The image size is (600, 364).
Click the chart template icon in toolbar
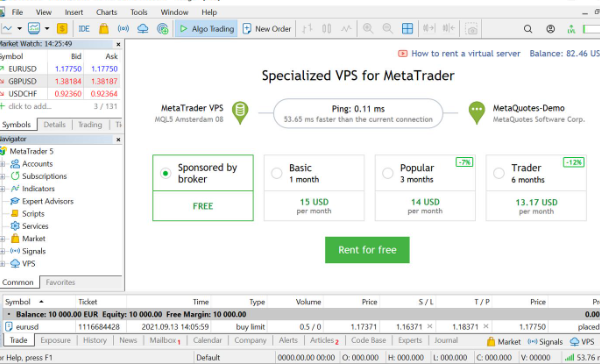point(34,28)
